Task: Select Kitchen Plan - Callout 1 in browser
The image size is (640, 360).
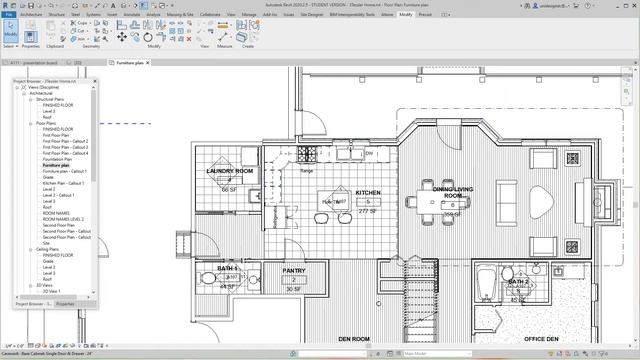Action: click(x=63, y=183)
